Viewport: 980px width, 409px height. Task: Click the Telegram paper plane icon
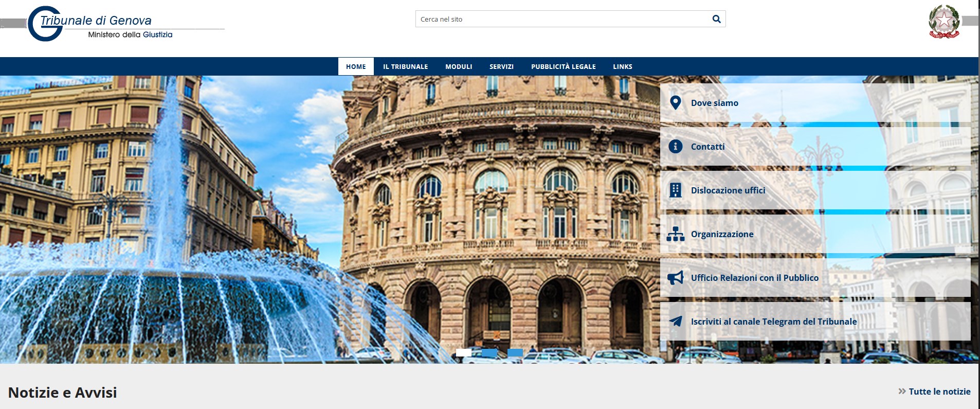point(676,322)
